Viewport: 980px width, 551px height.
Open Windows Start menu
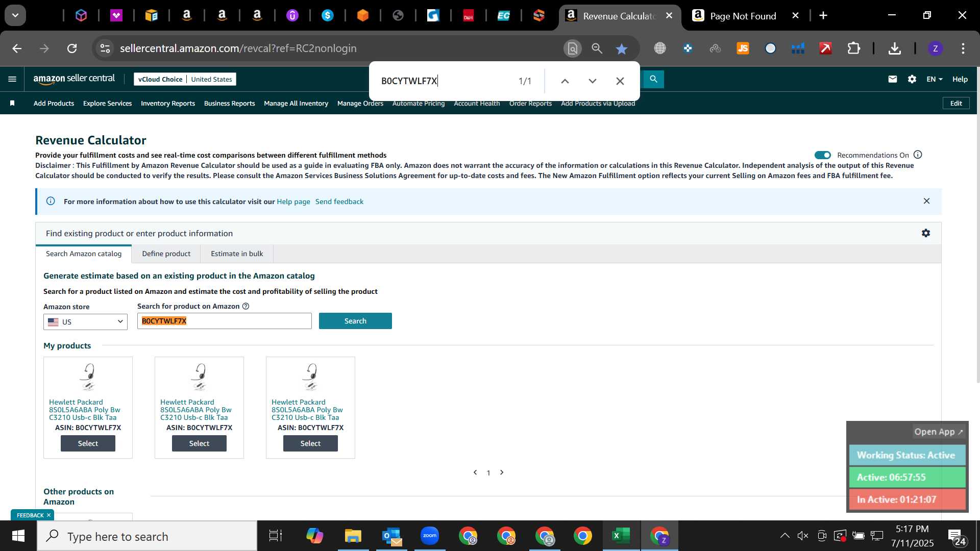18,536
